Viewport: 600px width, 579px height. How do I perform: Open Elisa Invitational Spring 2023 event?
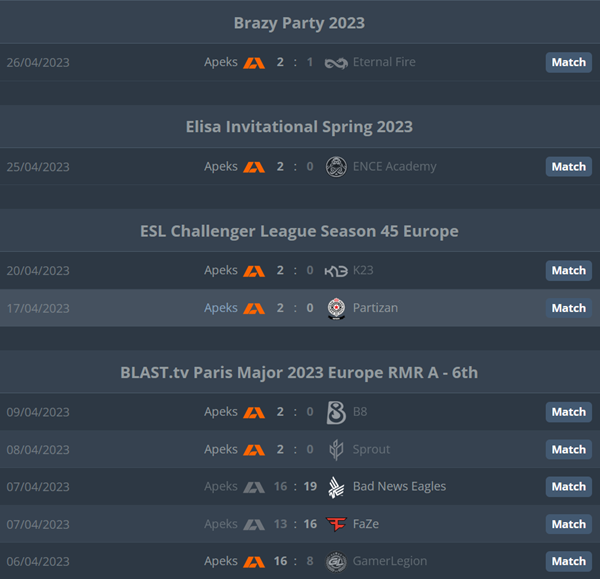pyautogui.click(x=299, y=127)
